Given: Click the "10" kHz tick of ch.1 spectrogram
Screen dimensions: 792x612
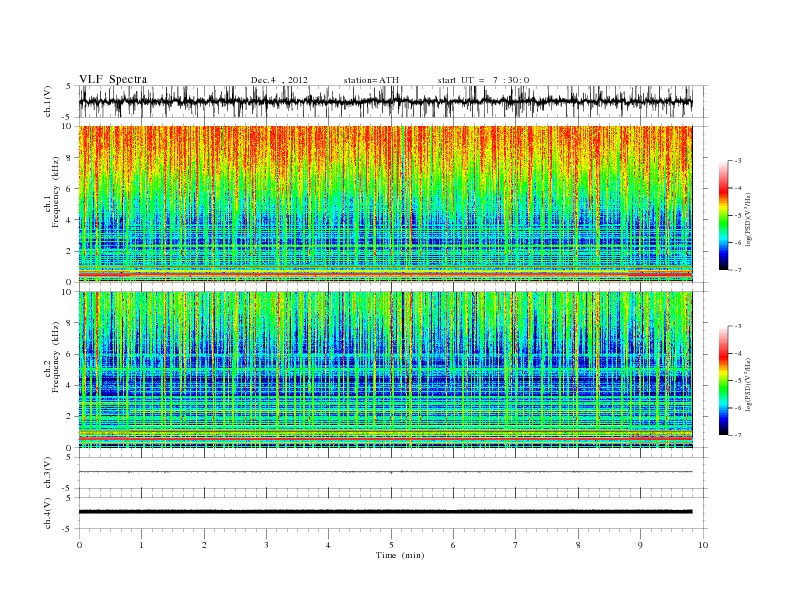Looking at the screenshot, I should [x=67, y=126].
